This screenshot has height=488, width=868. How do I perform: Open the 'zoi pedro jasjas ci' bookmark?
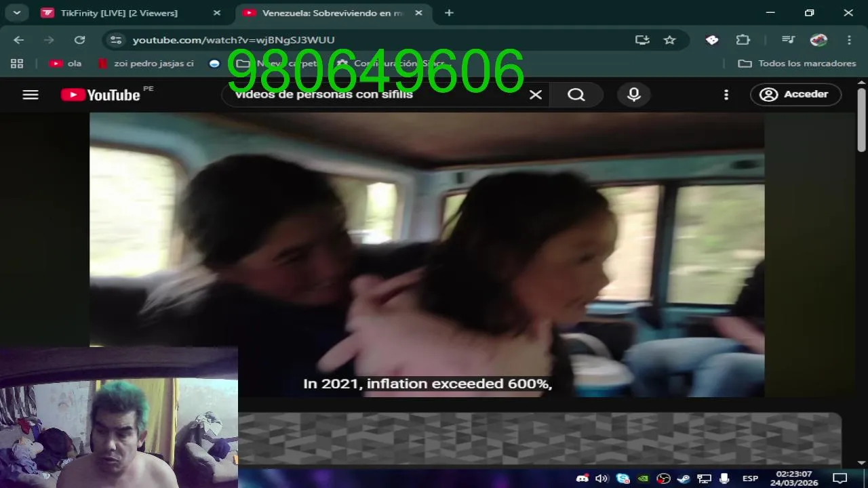146,63
